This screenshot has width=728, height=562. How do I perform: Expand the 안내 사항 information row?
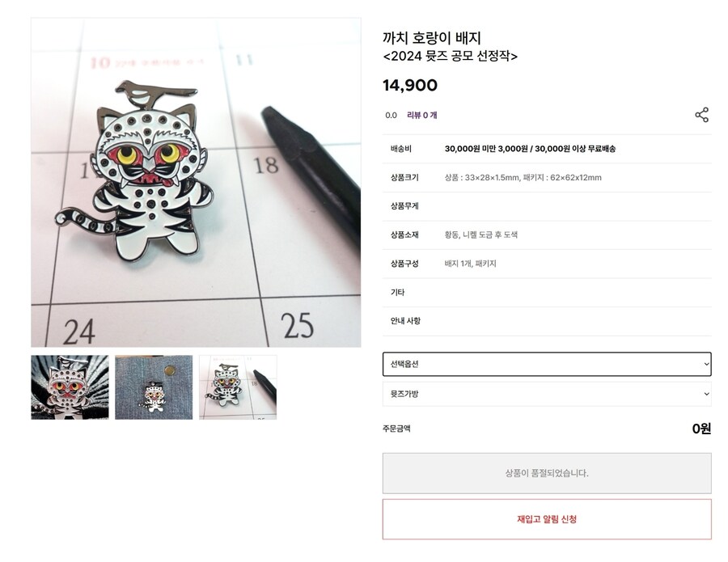pos(546,321)
